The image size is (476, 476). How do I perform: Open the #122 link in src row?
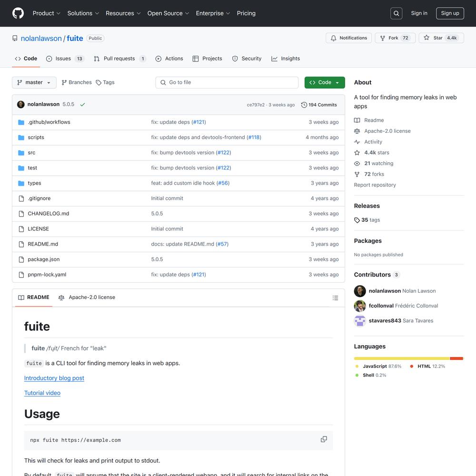[x=223, y=153]
